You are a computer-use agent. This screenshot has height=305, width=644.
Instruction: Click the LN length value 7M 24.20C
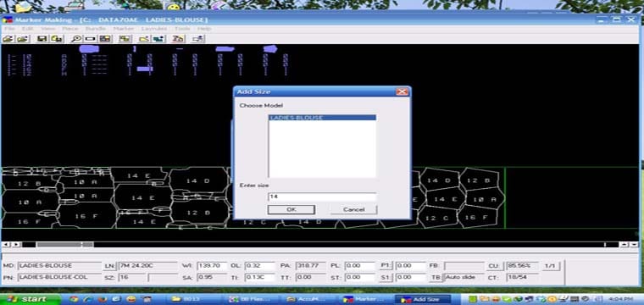point(147,265)
